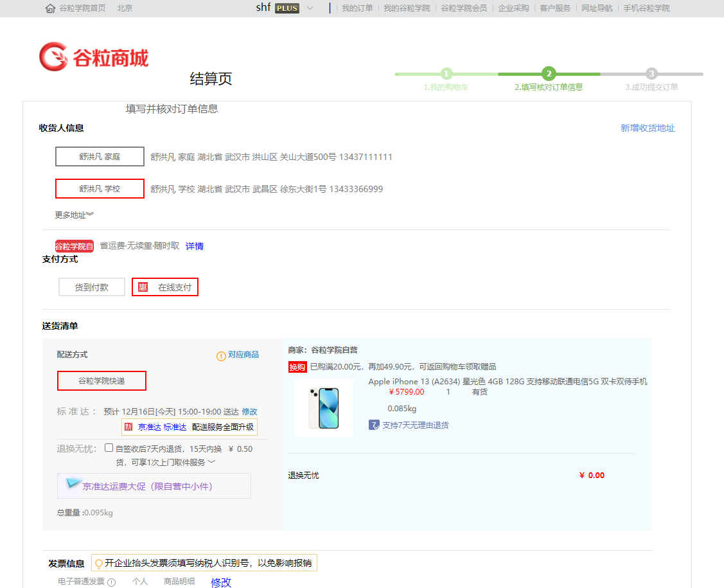Click the 7-day return shield icon
Screen dimensions: 724x588
point(374,425)
